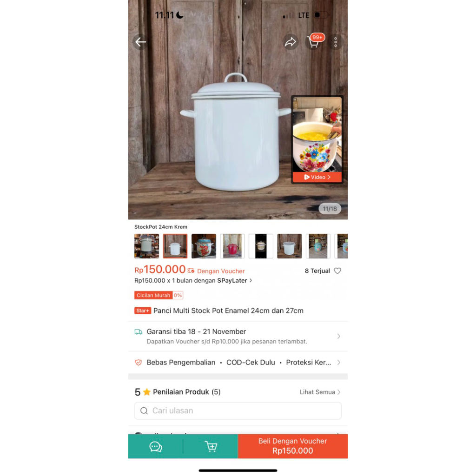The height and width of the screenshot is (476, 476).
Task: Tap the add-to-cart icon in bottom bar
Action: [211, 446]
